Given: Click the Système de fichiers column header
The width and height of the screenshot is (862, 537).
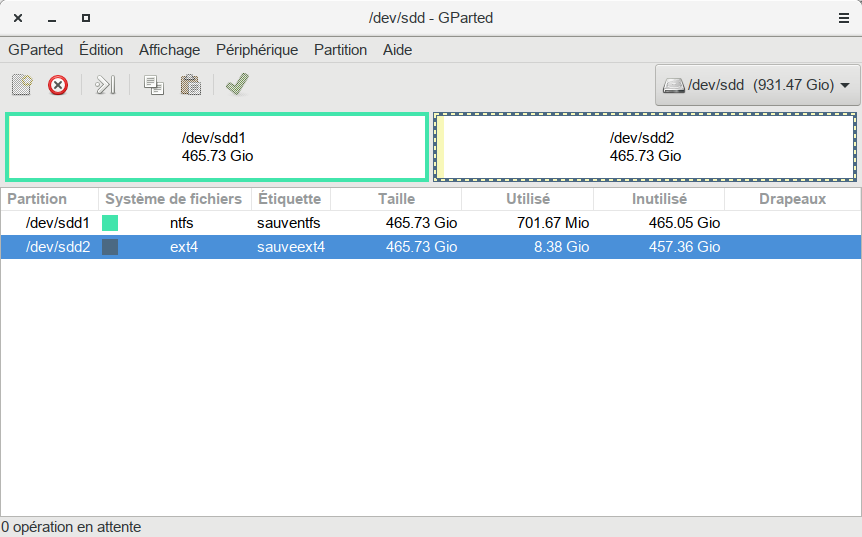Looking at the screenshot, I should point(173,199).
